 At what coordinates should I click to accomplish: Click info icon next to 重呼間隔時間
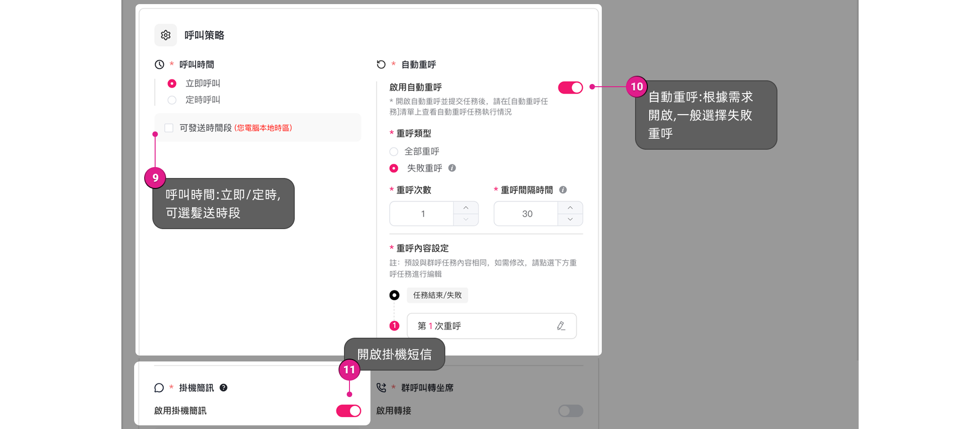563,190
